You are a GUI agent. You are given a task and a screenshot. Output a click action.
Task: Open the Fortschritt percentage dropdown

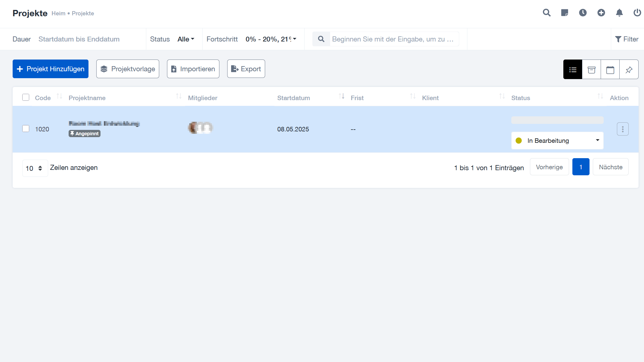pos(271,39)
